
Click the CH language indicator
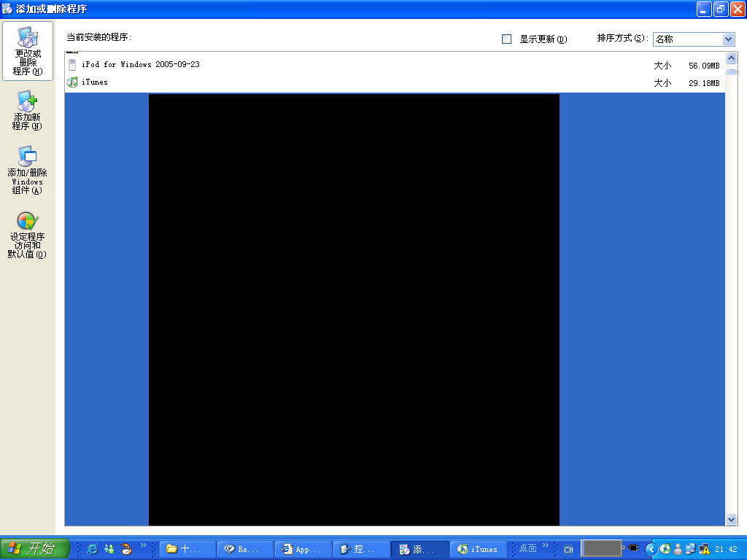pyautogui.click(x=568, y=550)
